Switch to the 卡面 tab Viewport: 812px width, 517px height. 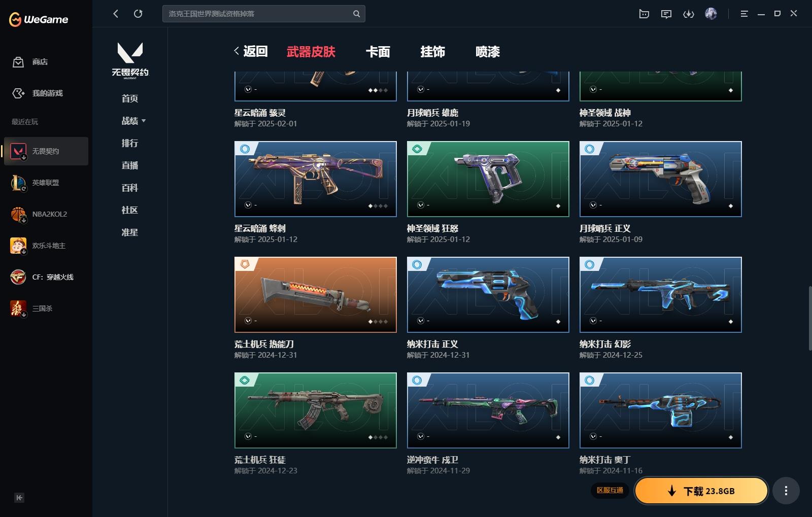coord(378,52)
